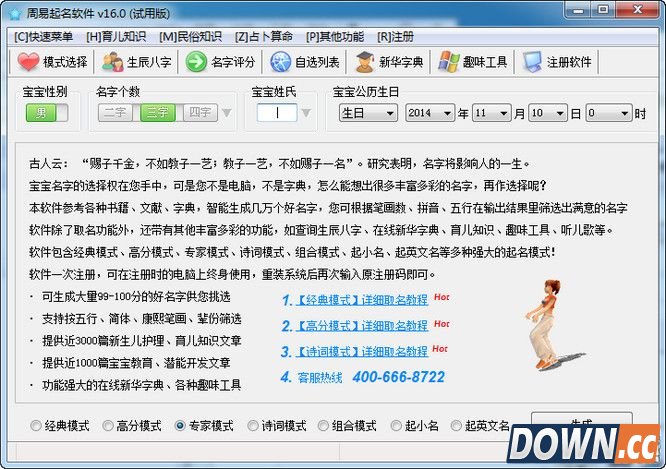The width and height of the screenshot is (666, 469).
Task: Click the Windows flag 趣味工具 icon
Action: point(449,62)
